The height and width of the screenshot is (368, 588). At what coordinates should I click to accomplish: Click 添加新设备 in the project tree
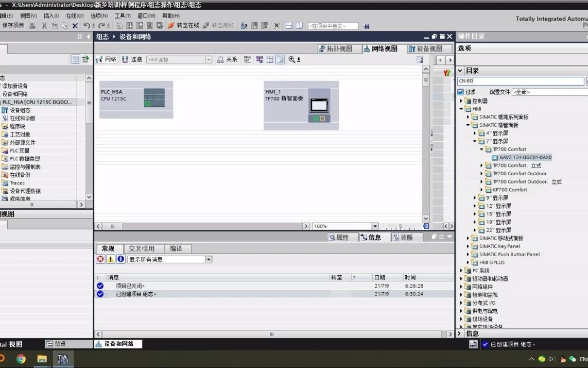[15, 86]
